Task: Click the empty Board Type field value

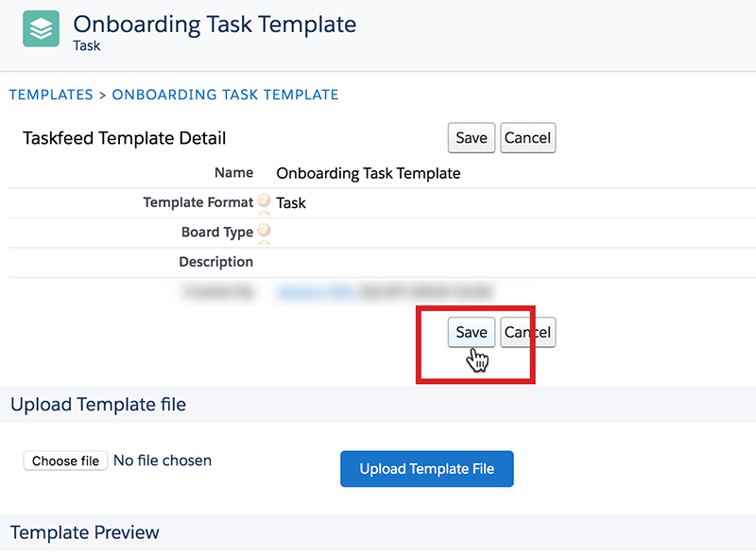Action: point(513,233)
